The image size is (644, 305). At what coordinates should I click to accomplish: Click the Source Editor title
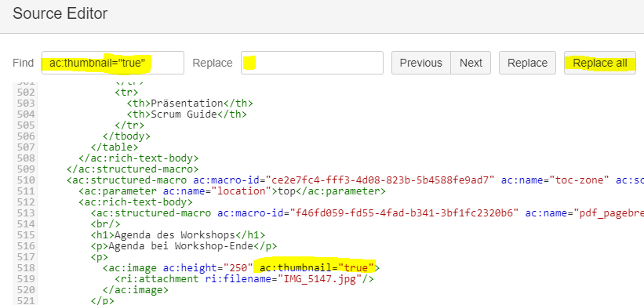[60, 14]
